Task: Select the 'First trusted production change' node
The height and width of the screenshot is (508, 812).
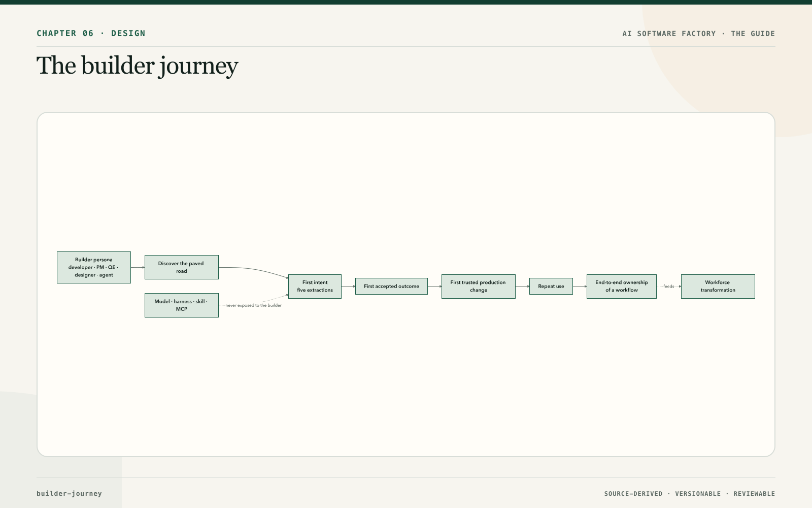Action: pos(479,287)
